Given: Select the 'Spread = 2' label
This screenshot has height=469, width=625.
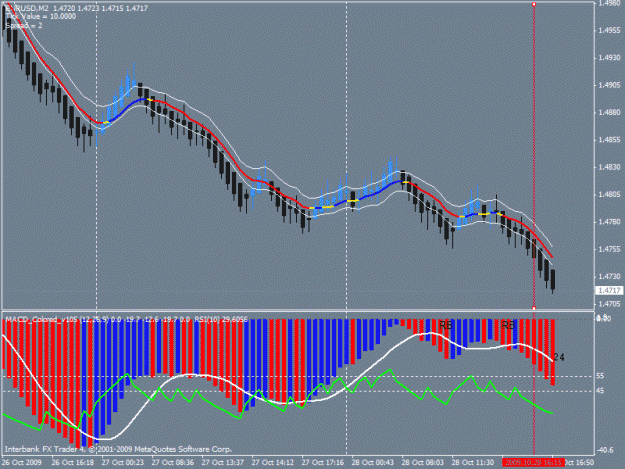Looking at the screenshot, I should 24,26.
